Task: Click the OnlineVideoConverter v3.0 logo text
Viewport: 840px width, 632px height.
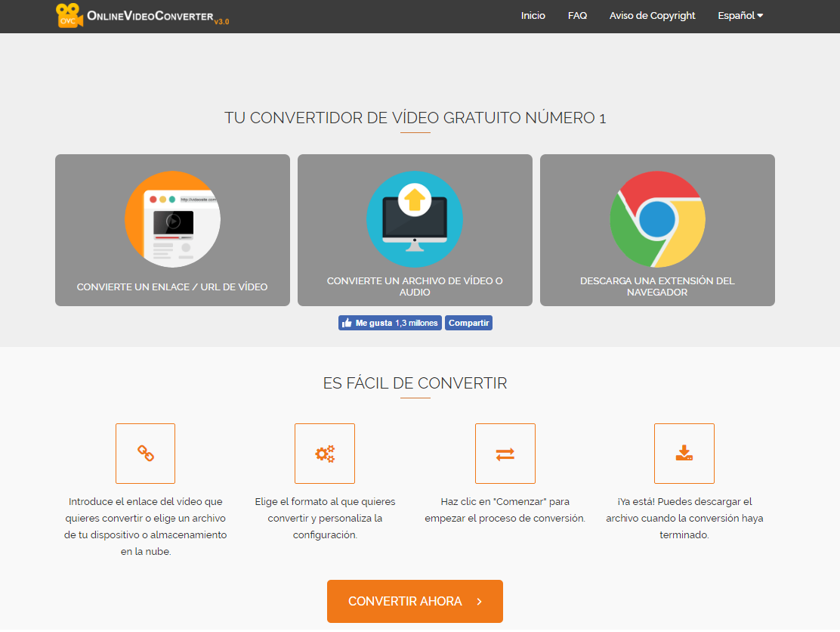Action: [158, 17]
